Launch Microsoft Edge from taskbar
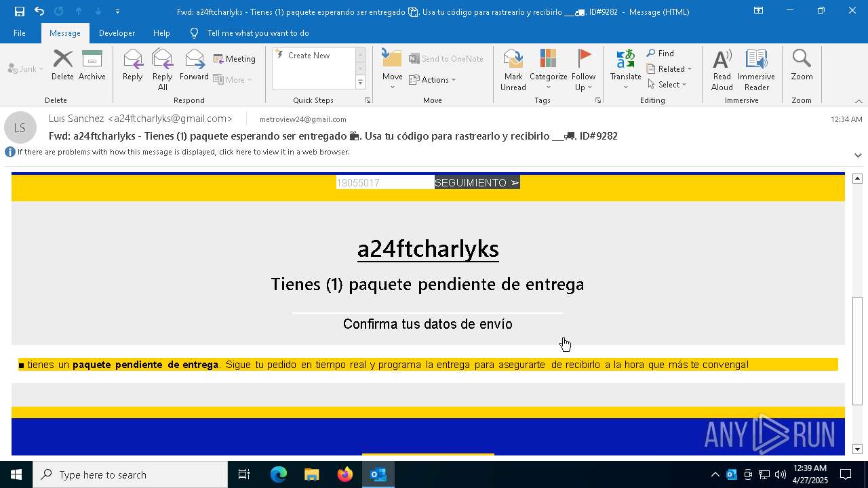Screen dimensions: 868x488 (x=279, y=474)
